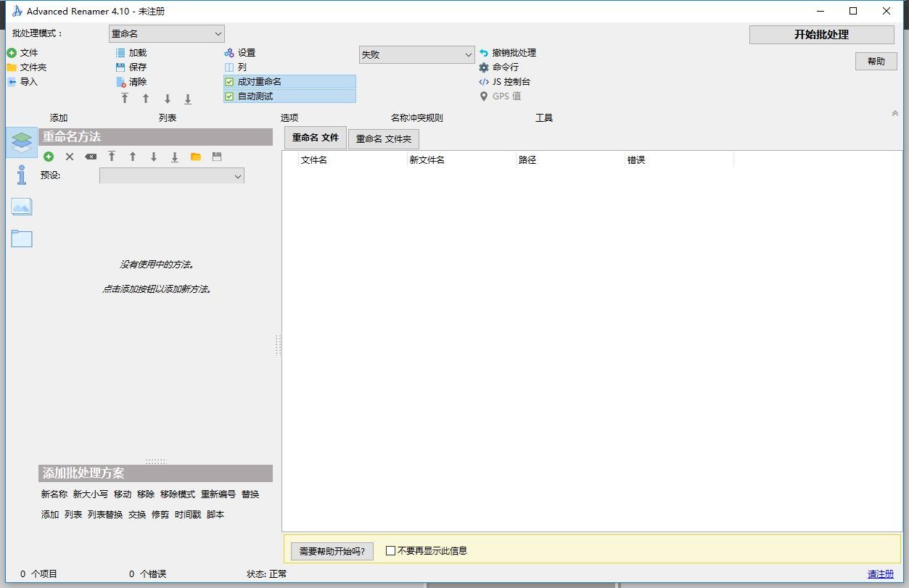Image resolution: width=909 pixels, height=588 pixels.
Task: Click the 新文件名 column header
Action: click(x=427, y=160)
